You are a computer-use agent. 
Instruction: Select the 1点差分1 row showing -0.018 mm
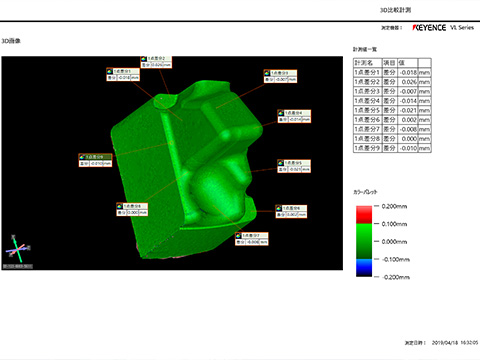(392, 72)
